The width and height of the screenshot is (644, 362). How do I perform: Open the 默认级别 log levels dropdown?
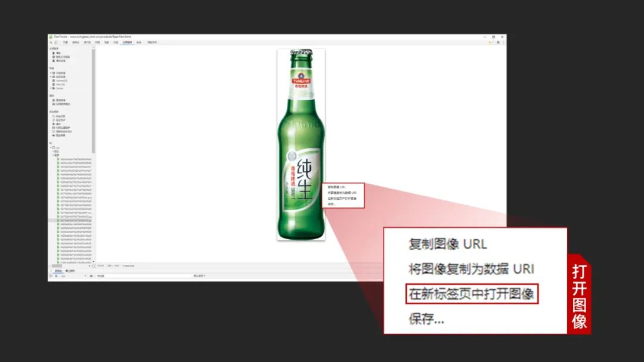[x=200, y=276]
